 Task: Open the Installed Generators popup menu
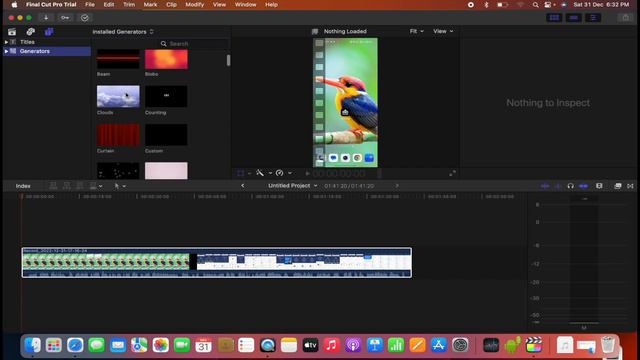(x=123, y=31)
